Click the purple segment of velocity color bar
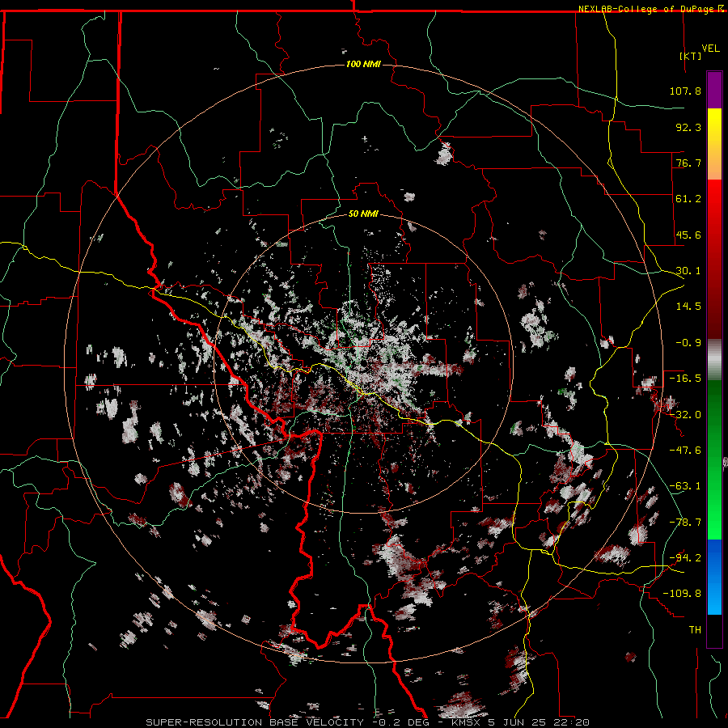The image size is (728, 728). (714, 90)
